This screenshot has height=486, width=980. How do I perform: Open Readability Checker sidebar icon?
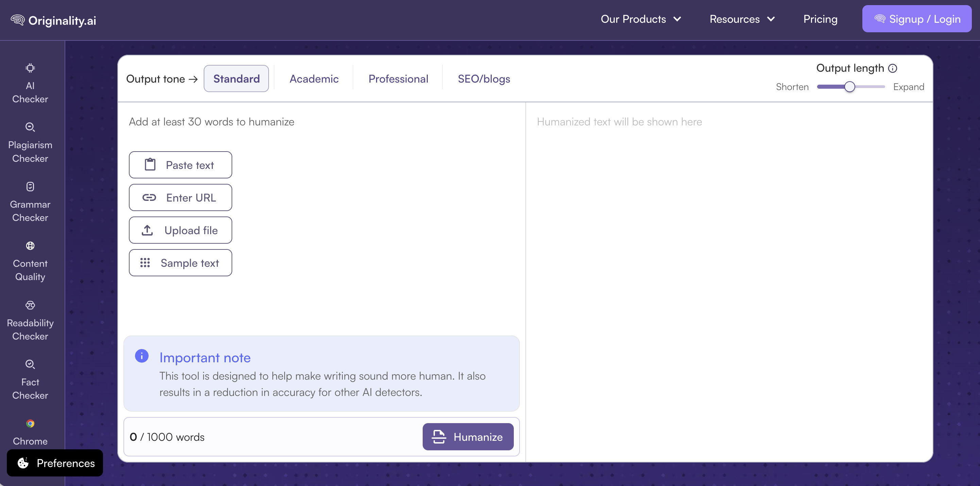pyautogui.click(x=30, y=305)
